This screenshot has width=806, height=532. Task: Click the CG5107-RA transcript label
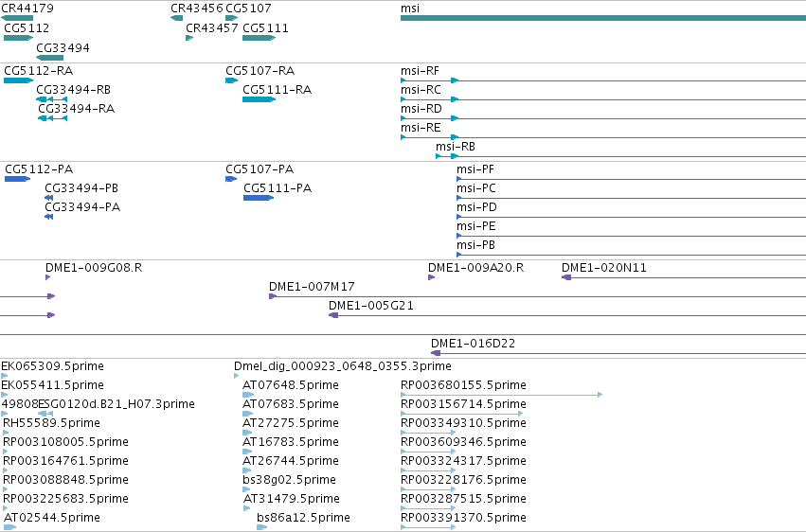point(260,71)
